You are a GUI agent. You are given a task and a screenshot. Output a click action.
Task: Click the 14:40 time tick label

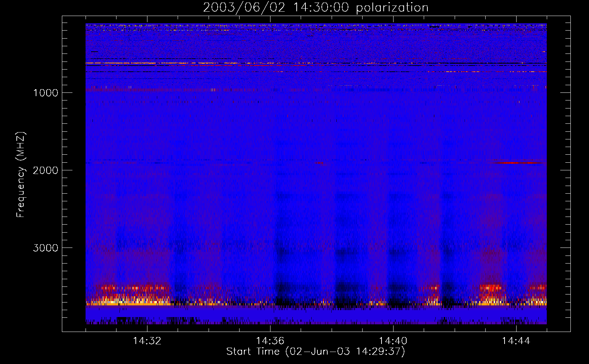393,341
